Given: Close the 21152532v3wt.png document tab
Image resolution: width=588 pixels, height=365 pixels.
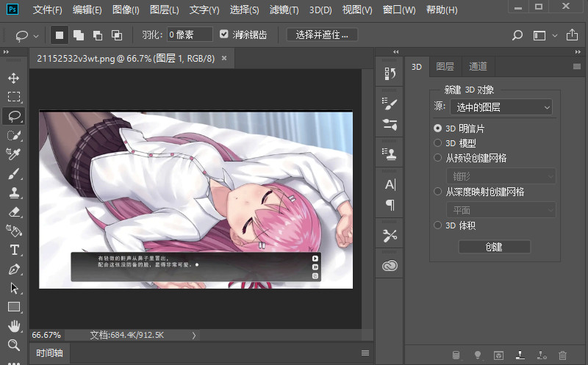Looking at the screenshot, I should 224,58.
